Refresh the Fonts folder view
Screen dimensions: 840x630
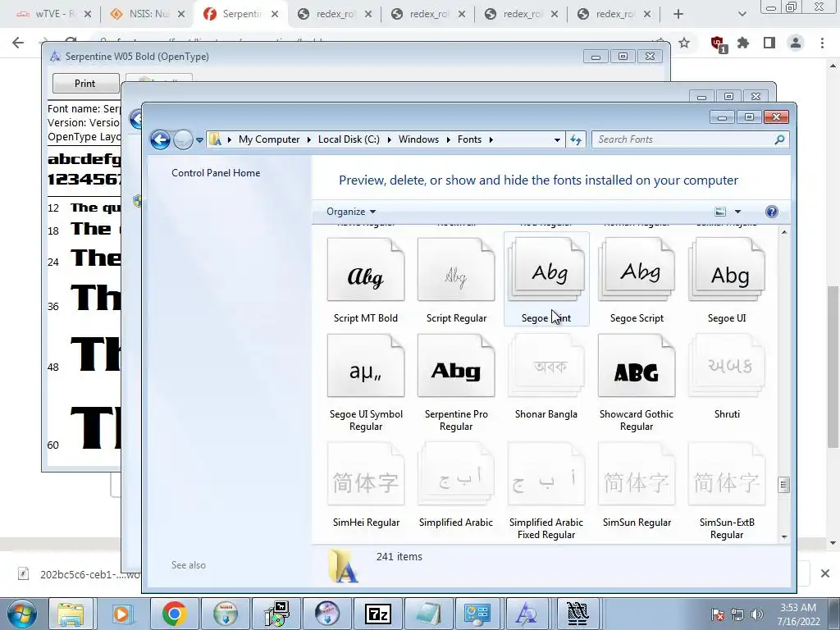click(x=575, y=139)
